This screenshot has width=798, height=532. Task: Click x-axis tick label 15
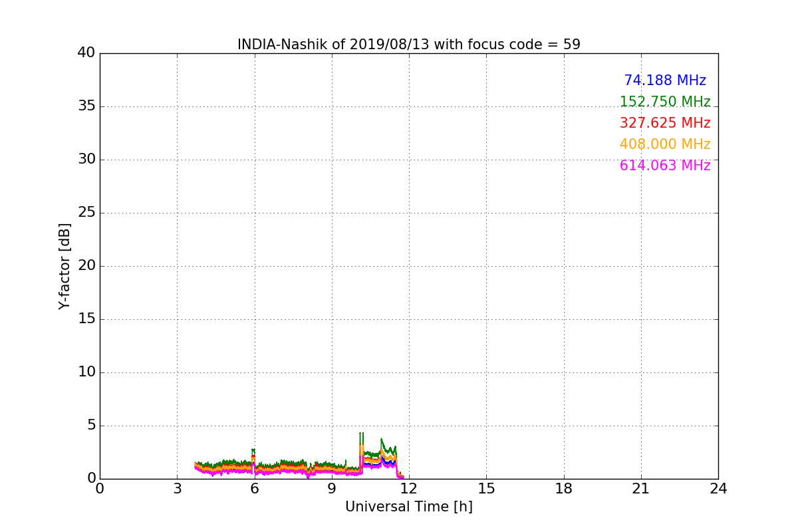pyautogui.click(x=486, y=489)
